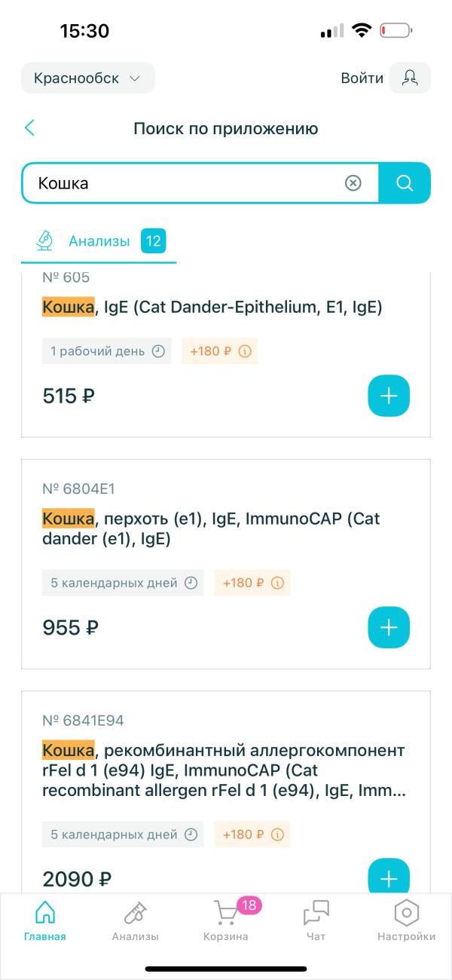
Task: Clear the search field text
Action: pyautogui.click(x=353, y=183)
